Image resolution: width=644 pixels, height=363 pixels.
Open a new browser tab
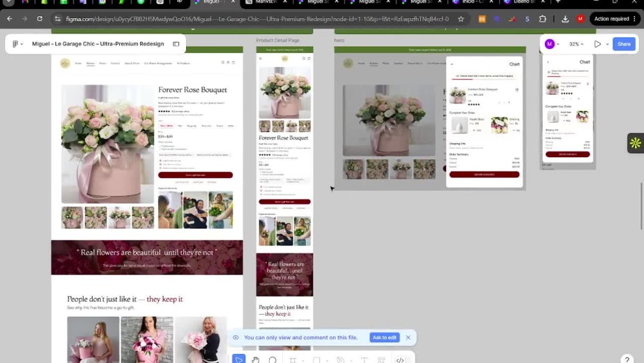tap(558, 2)
